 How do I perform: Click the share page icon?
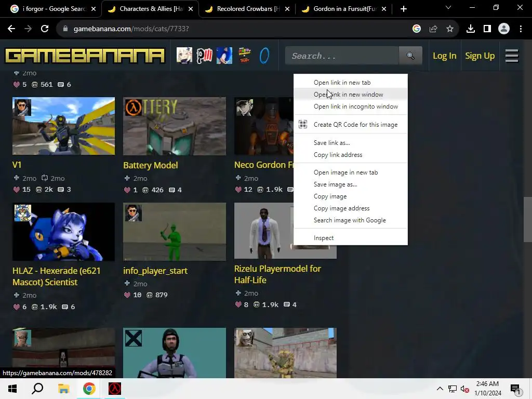coord(433,29)
